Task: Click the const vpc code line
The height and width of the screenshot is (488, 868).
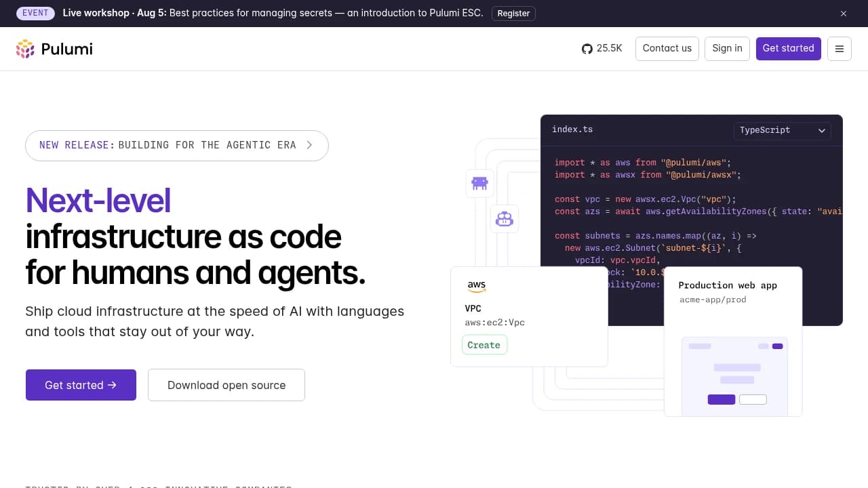Action: [645, 199]
